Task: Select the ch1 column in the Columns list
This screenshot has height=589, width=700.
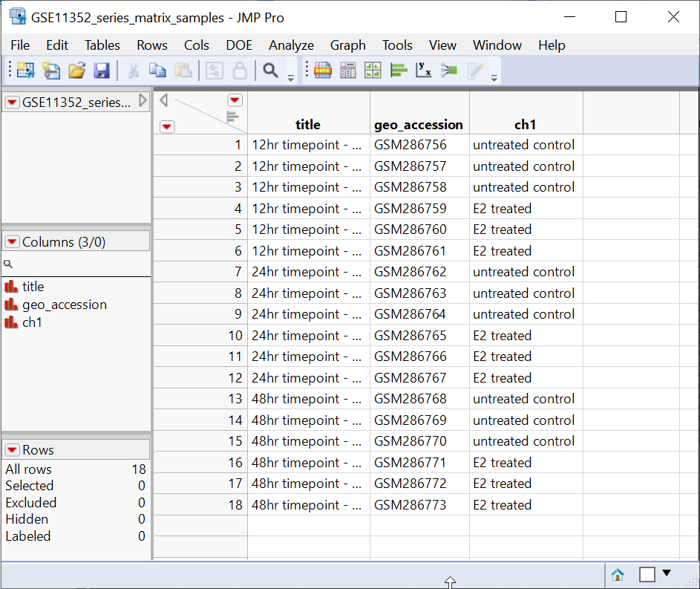Action: tap(32, 322)
